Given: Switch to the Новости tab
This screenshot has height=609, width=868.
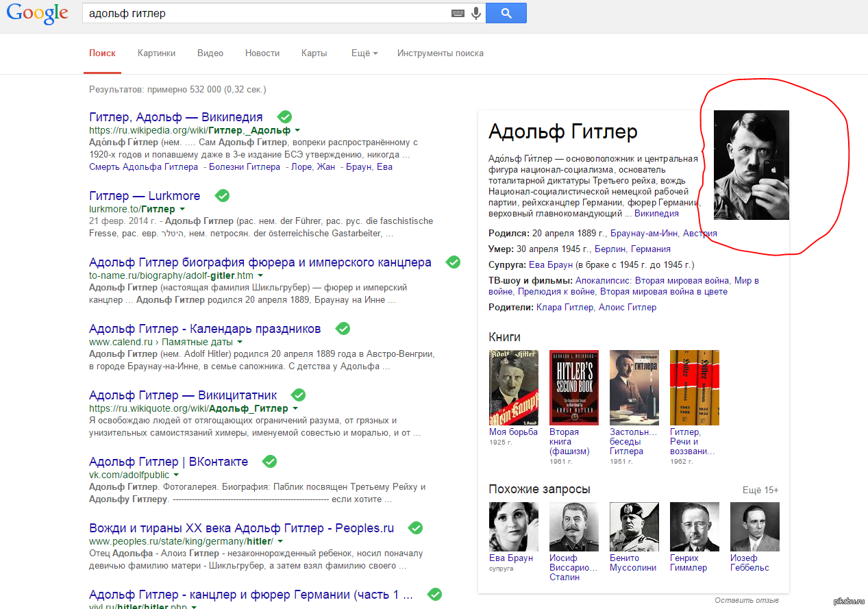Looking at the screenshot, I should (262, 53).
